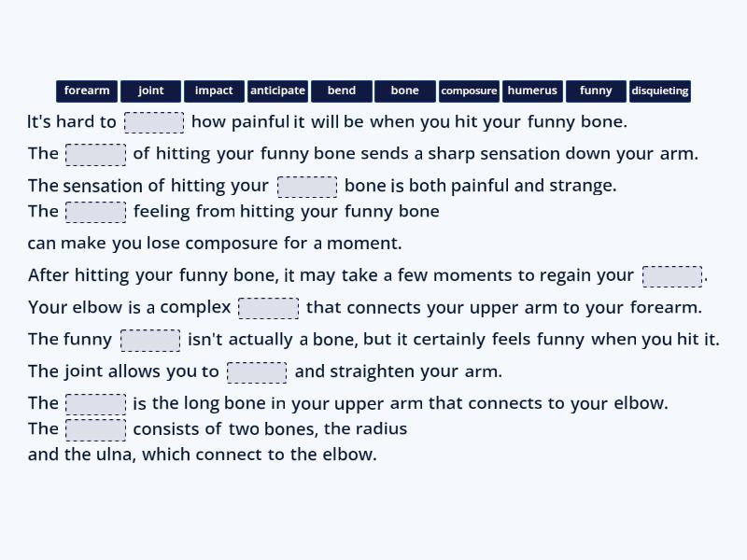The height and width of the screenshot is (560, 747).
Task: Click the blank in the sentence about sharp sensation
Action: (96, 153)
